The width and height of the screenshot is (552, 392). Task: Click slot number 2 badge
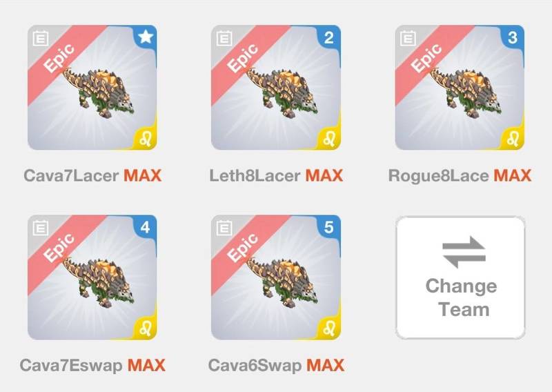click(329, 38)
